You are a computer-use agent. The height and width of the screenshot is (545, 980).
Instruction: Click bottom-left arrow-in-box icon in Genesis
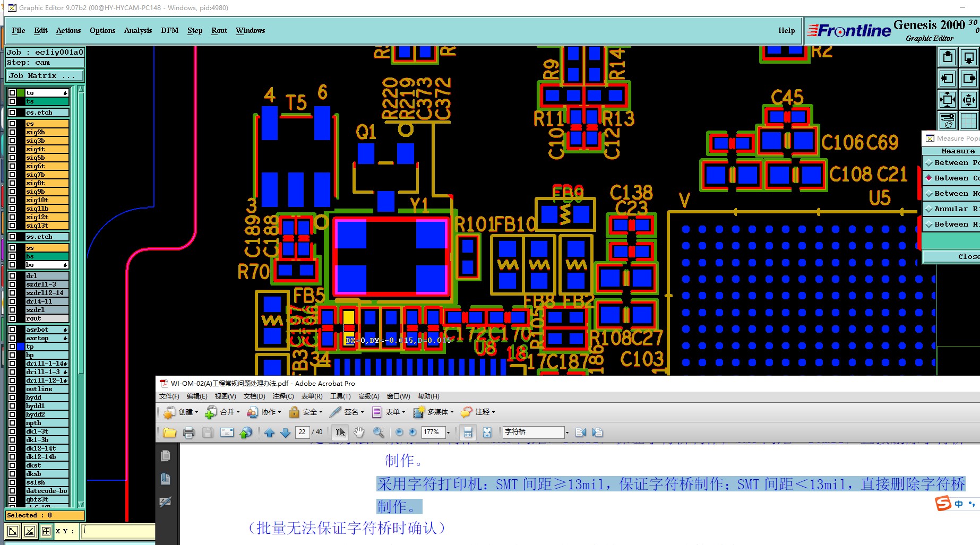pyautogui.click(x=13, y=531)
